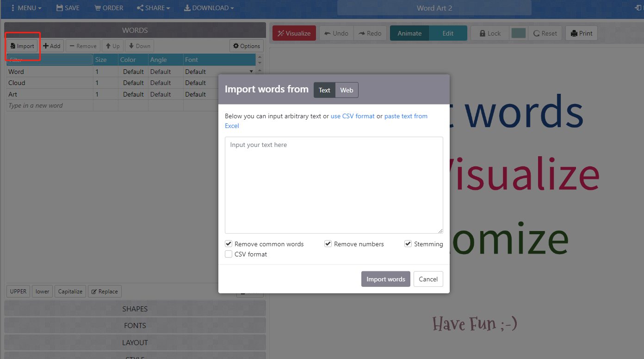This screenshot has height=359, width=644.
Task: Open the words Options gear button
Action: click(x=247, y=46)
